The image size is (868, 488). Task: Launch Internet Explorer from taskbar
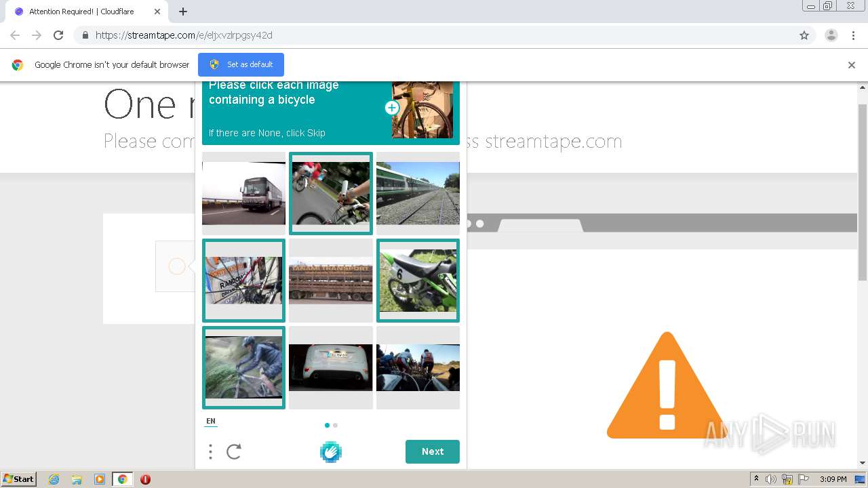(x=54, y=479)
